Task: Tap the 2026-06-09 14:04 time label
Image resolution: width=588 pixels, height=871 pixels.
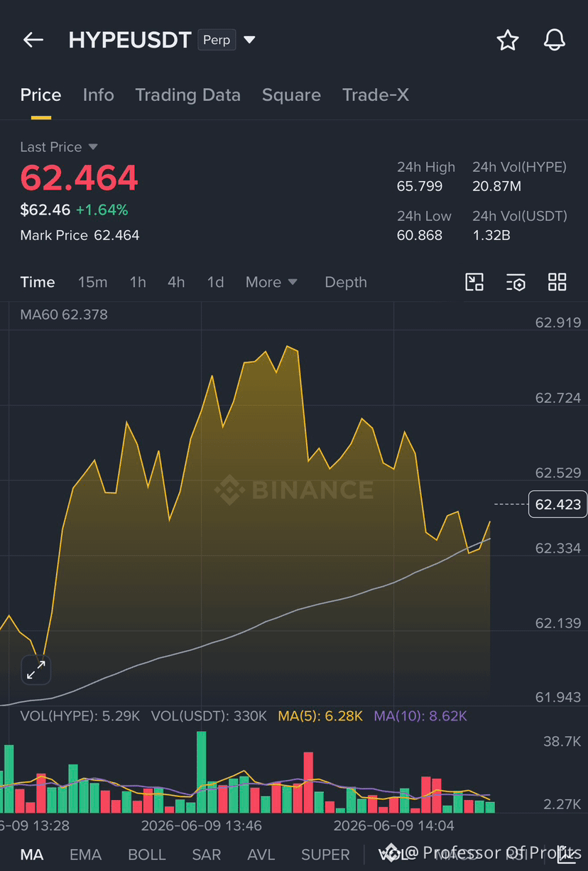Action: [394, 826]
